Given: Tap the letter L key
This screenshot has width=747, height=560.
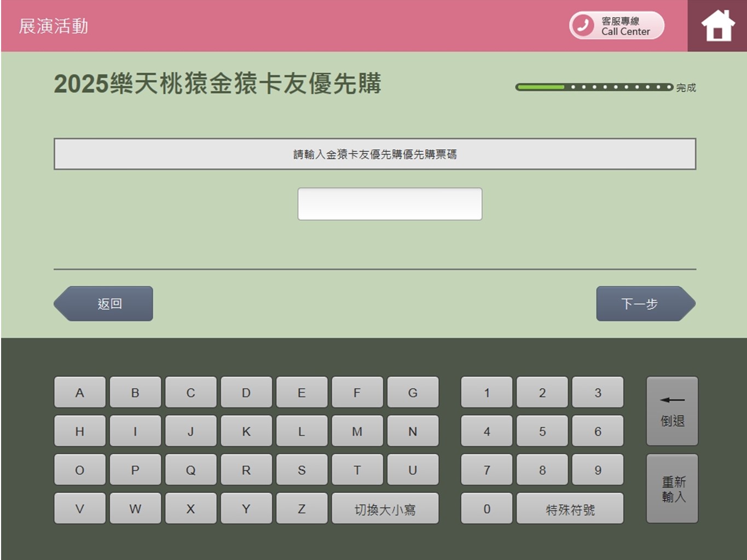Looking at the screenshot, I should coord(302,431).
